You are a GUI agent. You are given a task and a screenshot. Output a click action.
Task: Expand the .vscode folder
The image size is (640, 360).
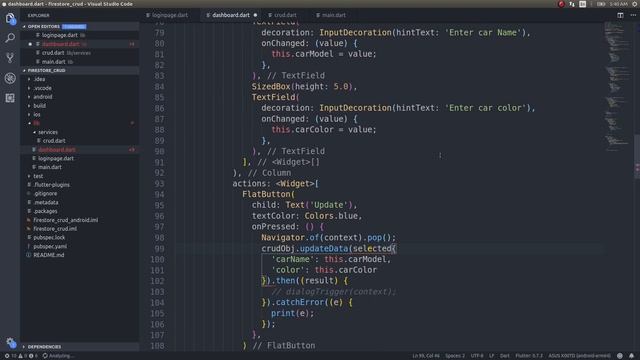(42, 88)
